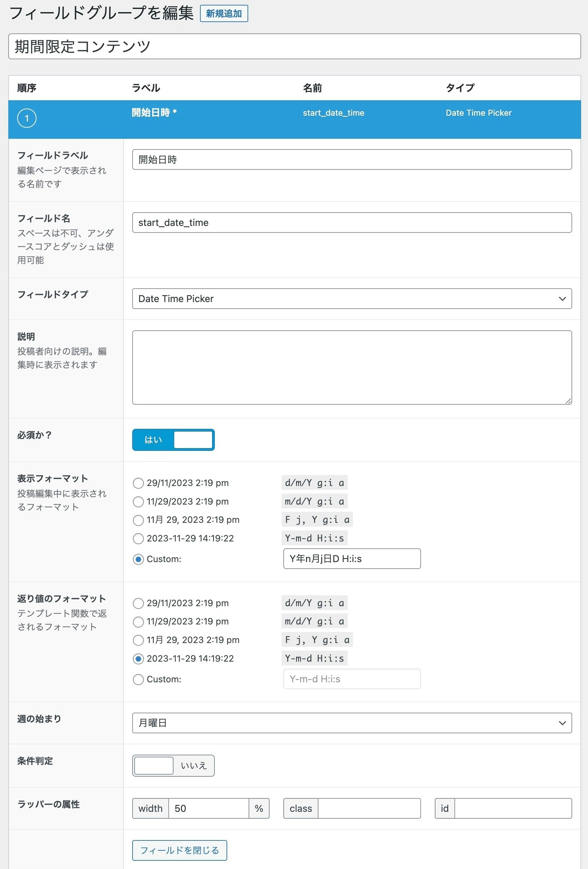The image size is (588, 869).
Task: Click the wrapper id input field
Action: pos(513,808)
